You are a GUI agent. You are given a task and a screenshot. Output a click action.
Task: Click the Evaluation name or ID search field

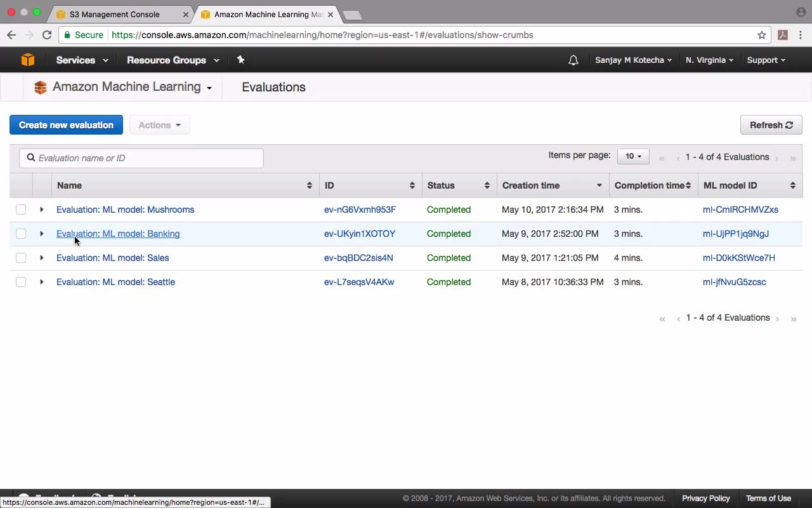tap(141, 158)
